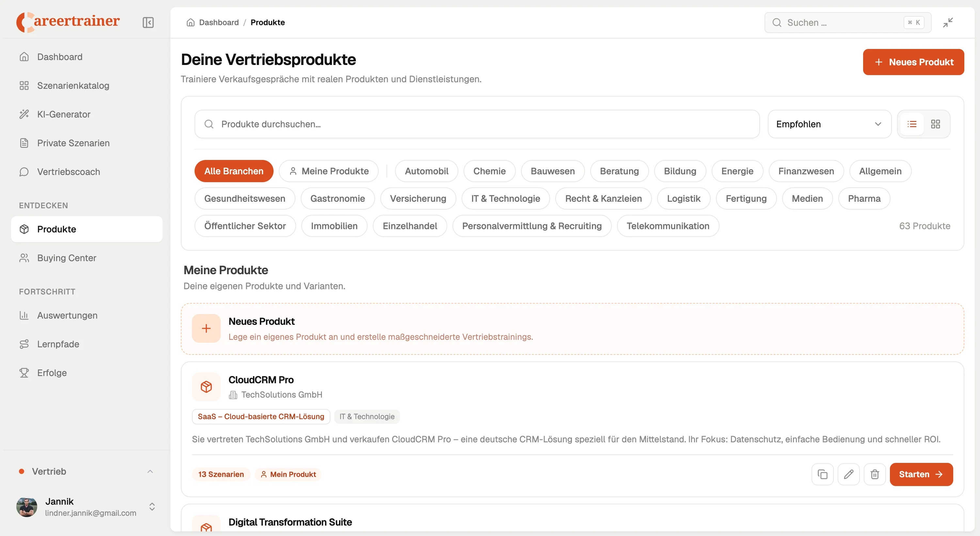The width and height of the screenshot is (980, 536).
Task: Toggle the Pharma filter
Action: pos(864,198)
